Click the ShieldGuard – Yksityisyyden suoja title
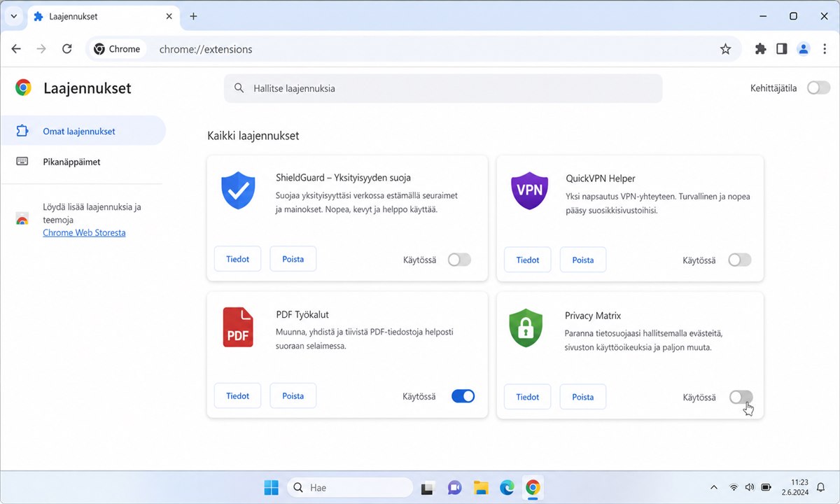 click(344, 178)
